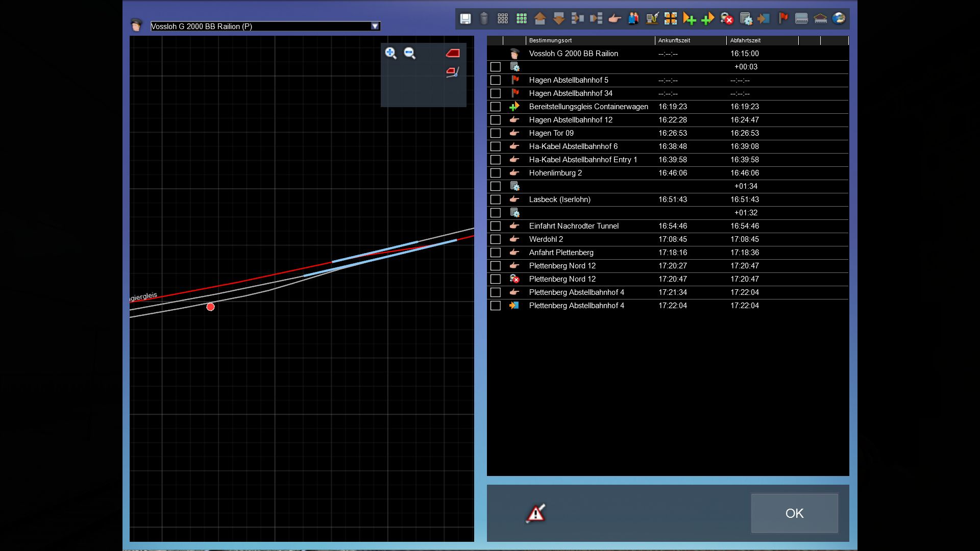This screenshot has width=980, height=551.
Task: Click the passengers pick-up icon
Action: pos(633,19)
